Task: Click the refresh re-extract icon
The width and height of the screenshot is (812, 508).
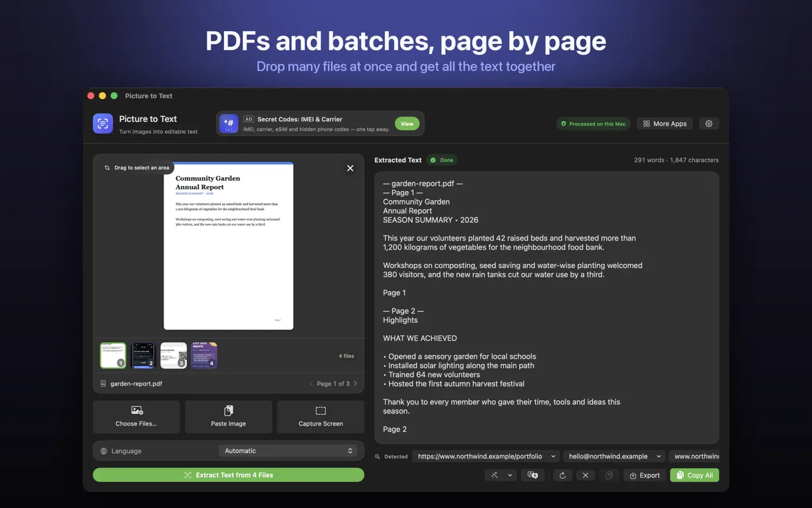Action: [563, 475]
